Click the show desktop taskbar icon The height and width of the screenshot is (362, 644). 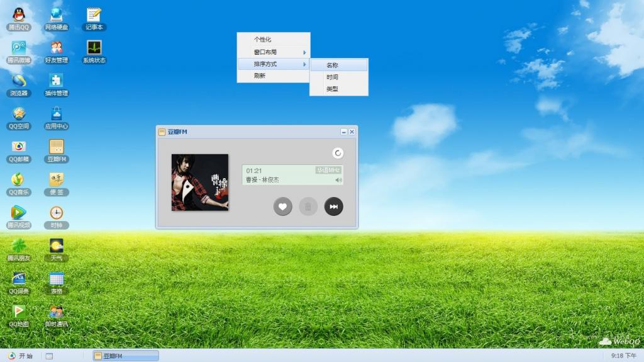point(49,356)
